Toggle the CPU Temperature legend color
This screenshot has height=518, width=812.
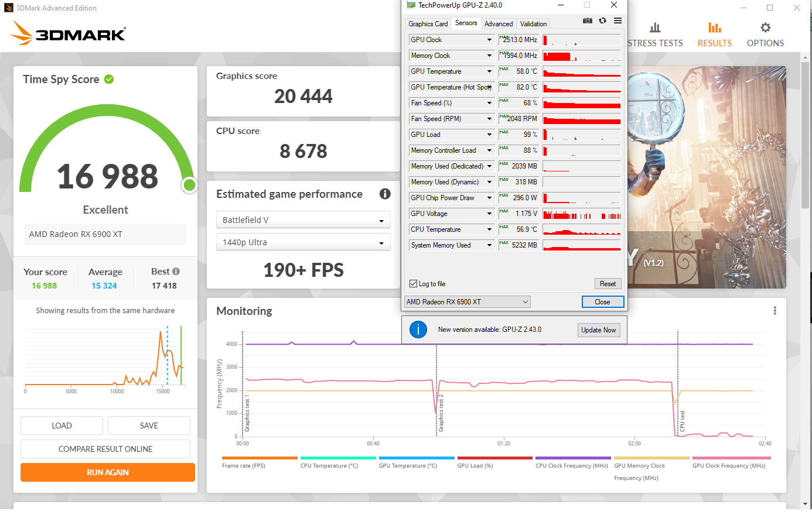click(338, 458)
